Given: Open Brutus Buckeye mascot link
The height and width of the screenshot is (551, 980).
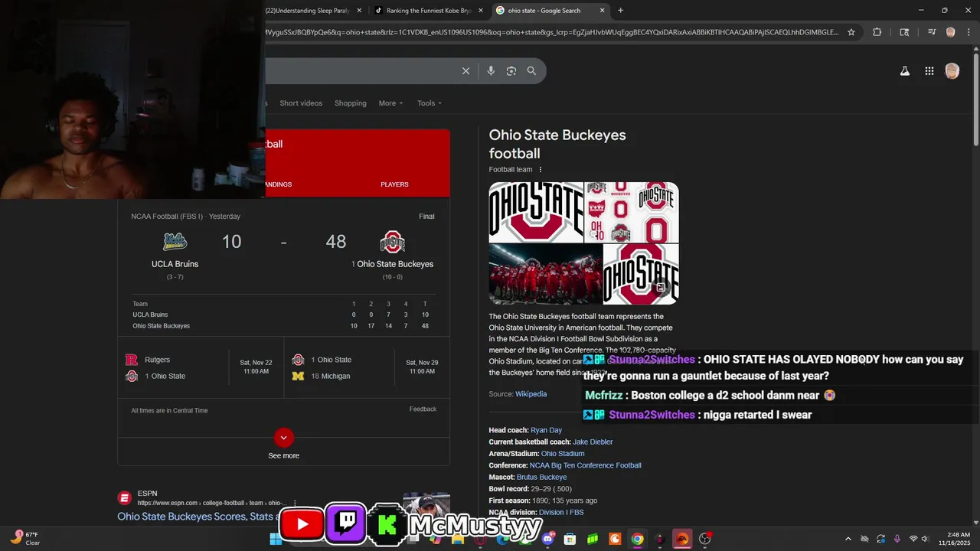Looking at the screenshot, I should pyautogui.click(x=542, y=478).
